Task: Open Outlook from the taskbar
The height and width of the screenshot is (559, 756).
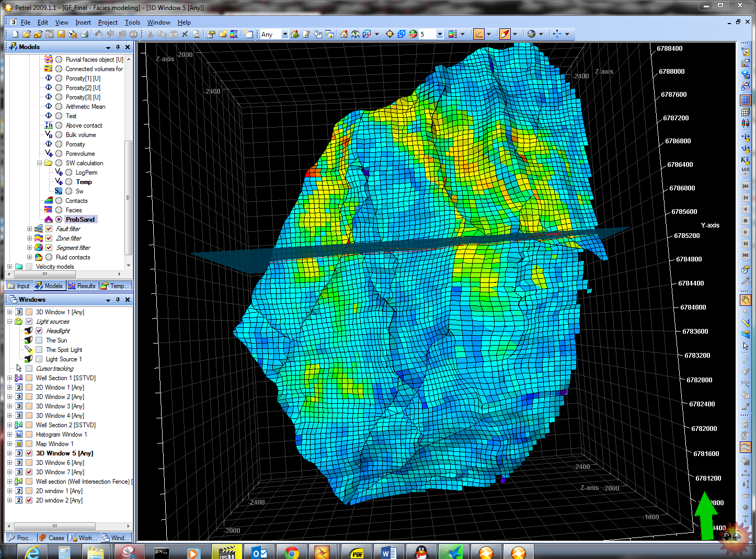Action: coord(259,552)
